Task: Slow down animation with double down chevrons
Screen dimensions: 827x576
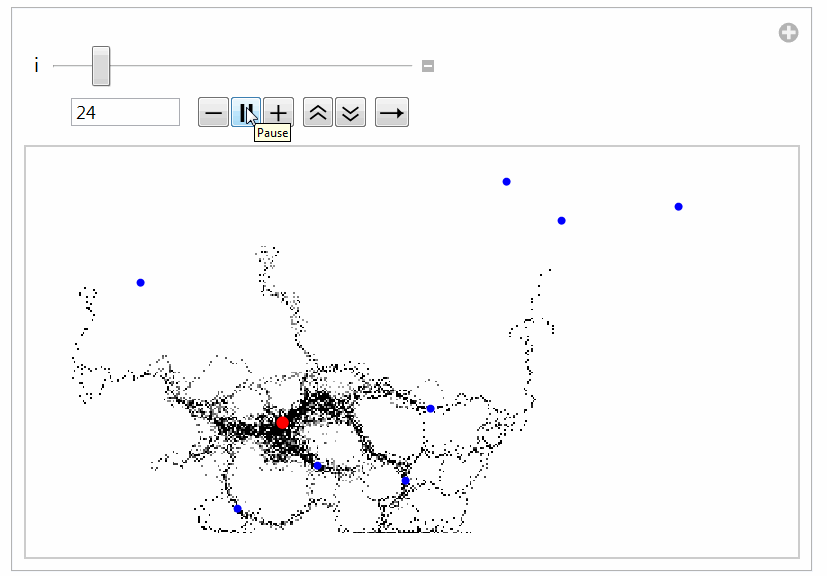Action: click(x=349, y=113)
